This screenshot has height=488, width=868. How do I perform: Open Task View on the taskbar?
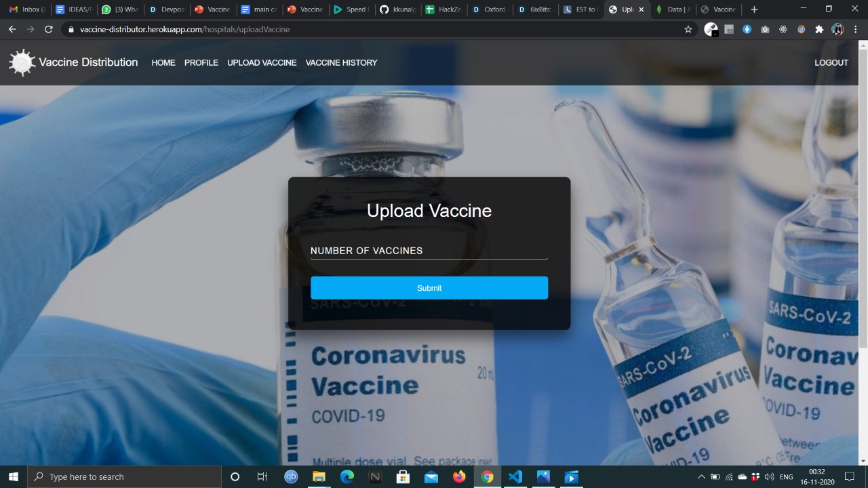[262, 476]
